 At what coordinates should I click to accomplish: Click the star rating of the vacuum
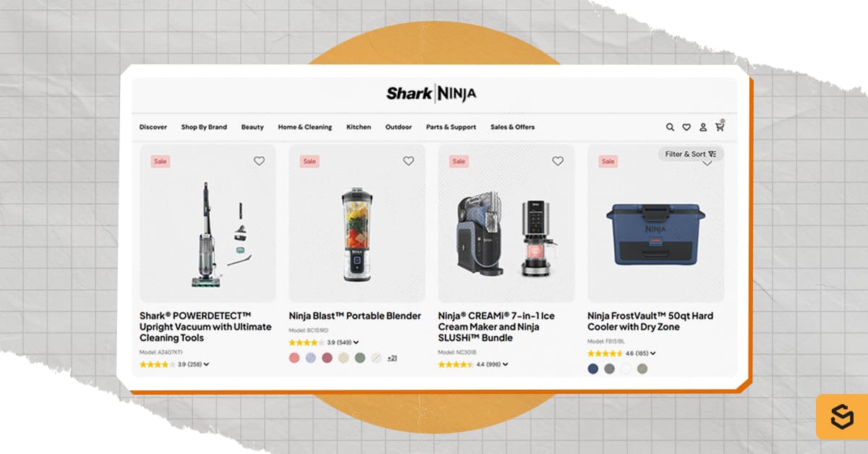coord(157,364)
